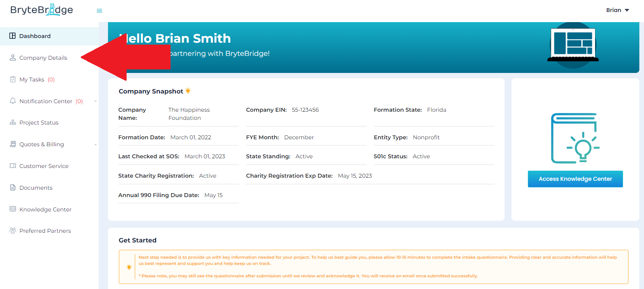Click company name The Happiness Foundation

[189, 114]
